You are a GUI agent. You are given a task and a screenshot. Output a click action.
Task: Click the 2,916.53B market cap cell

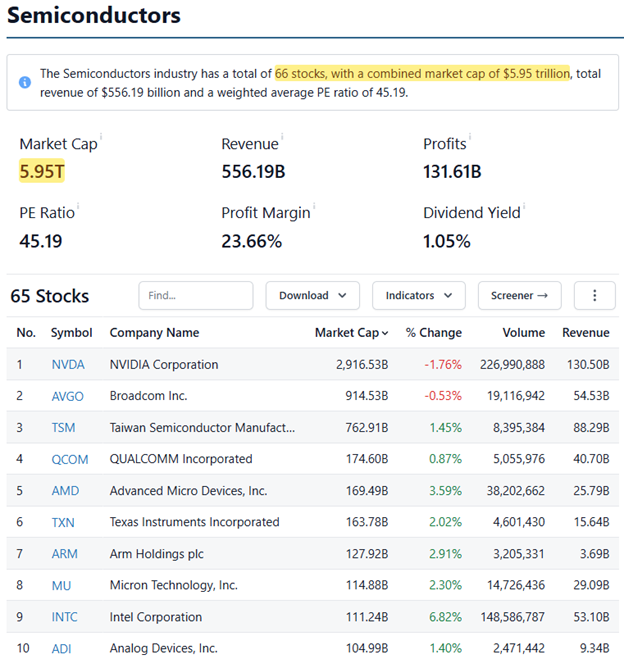(362, 364)
